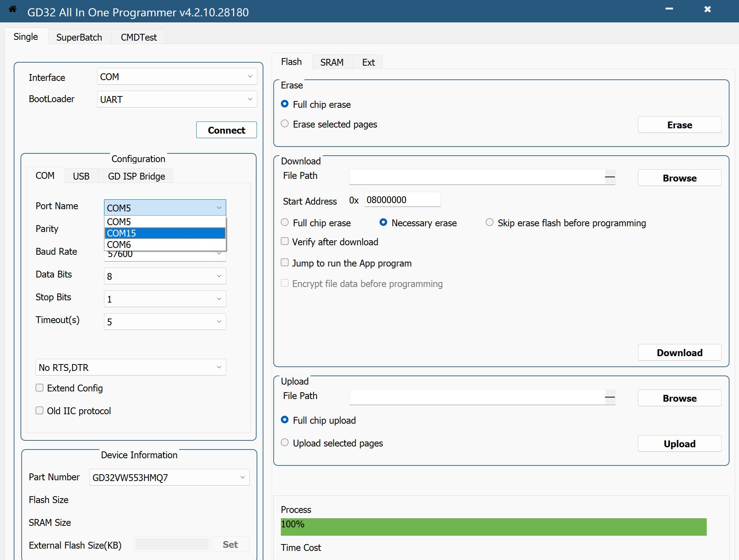The width and height of the screenshot is (739, 560).
Task: Click the Connect button
Action: click(227, 130)
